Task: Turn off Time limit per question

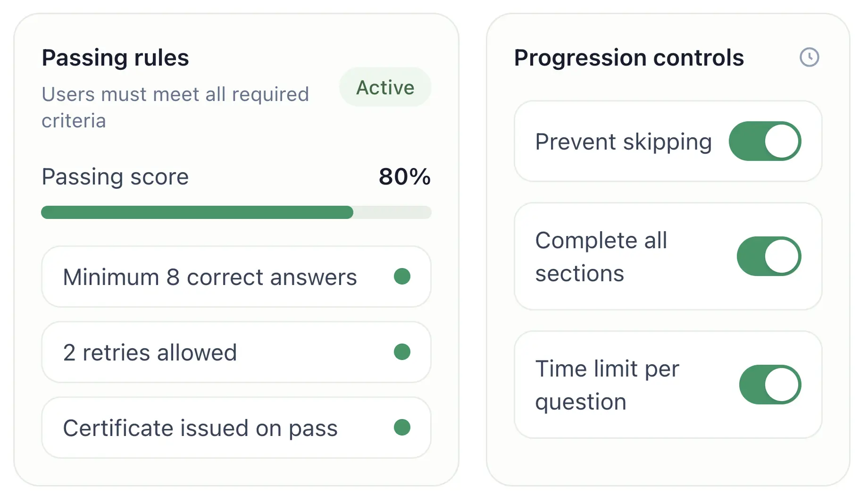Action: tap(768, 385)
